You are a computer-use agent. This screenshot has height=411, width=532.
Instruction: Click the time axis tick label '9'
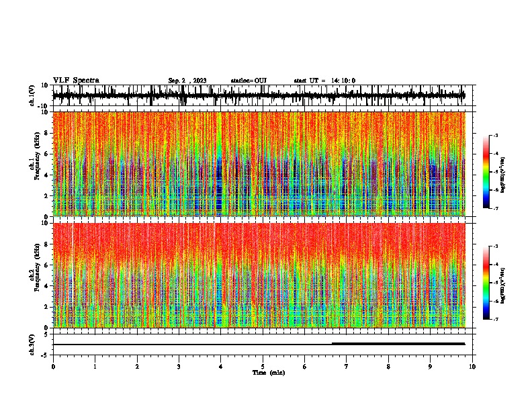coord(430,367)
